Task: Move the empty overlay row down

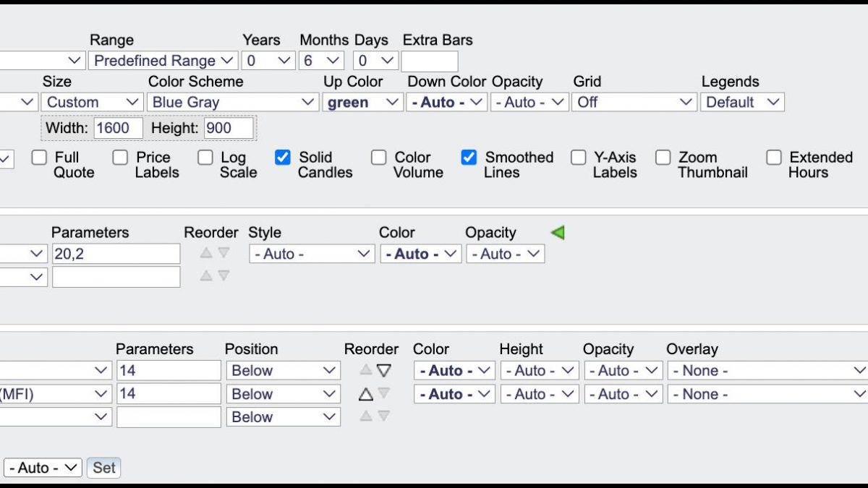Action: (224, 275)
